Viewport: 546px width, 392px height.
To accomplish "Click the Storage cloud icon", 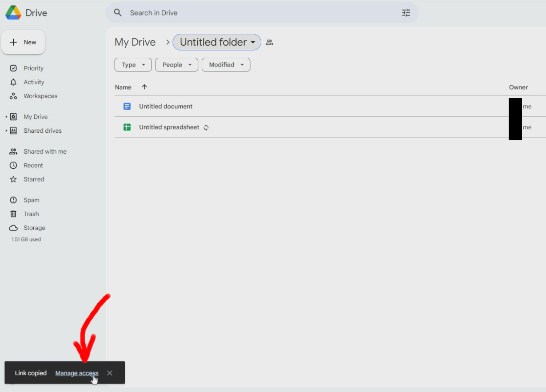I will [14, 228].
